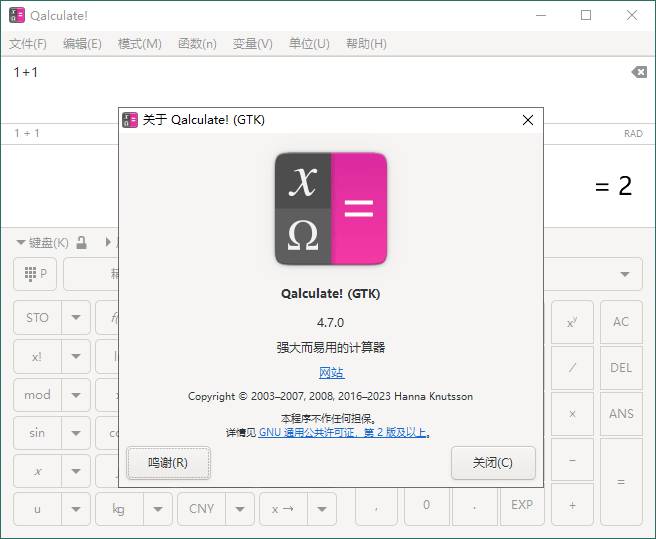
Task: Open the 模式(M) menu
Action: pyautogui.click(x=140, y=44)
